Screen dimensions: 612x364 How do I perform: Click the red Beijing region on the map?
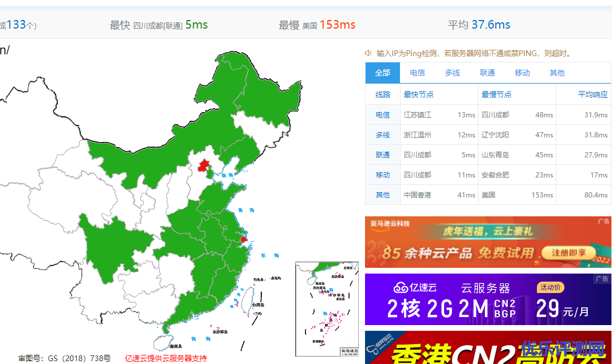tap(203, 165)
